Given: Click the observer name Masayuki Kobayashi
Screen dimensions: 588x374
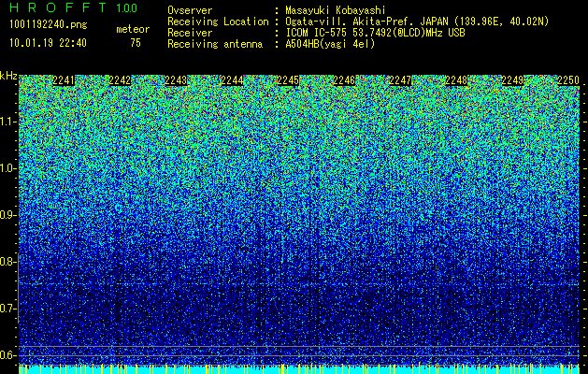Looking at the screenshot, I should coord(336,10).
